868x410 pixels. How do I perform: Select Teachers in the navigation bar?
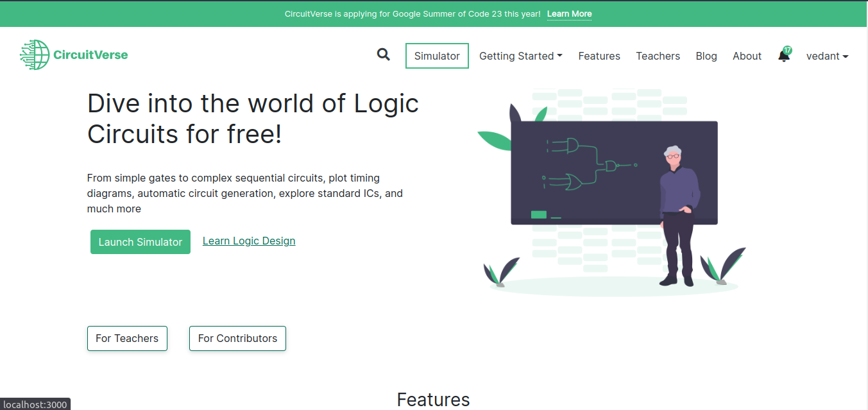click(658, 56)
